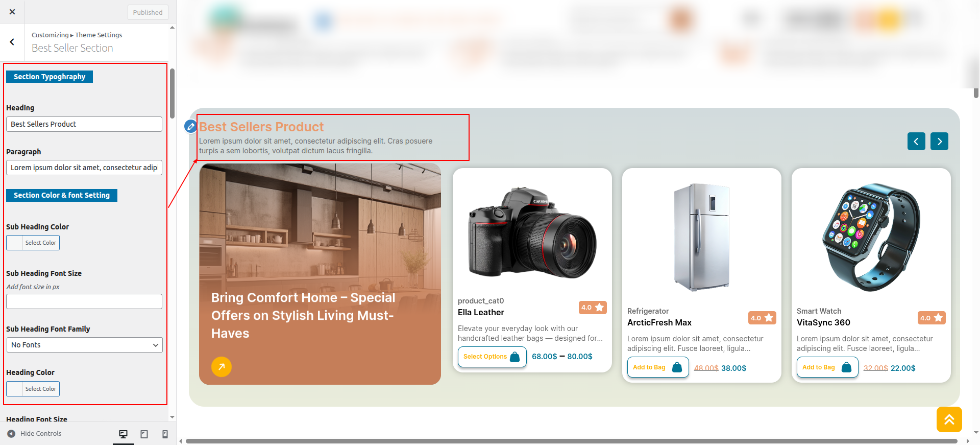Open Heading Color Select Color picker
The image size is (980, 445).
coord(33,389)
